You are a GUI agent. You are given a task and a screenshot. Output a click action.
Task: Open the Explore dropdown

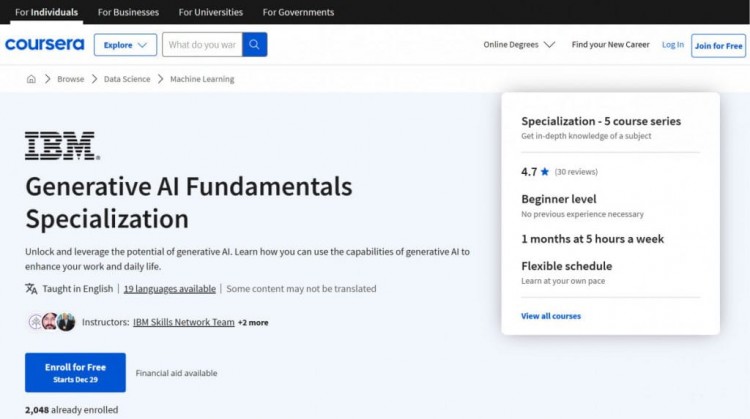point(125,44)
